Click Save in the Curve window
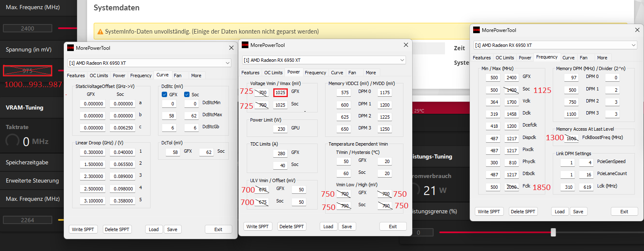Image resolution: width=644 pixels, height=251 pixels. (x=173, y=229)
